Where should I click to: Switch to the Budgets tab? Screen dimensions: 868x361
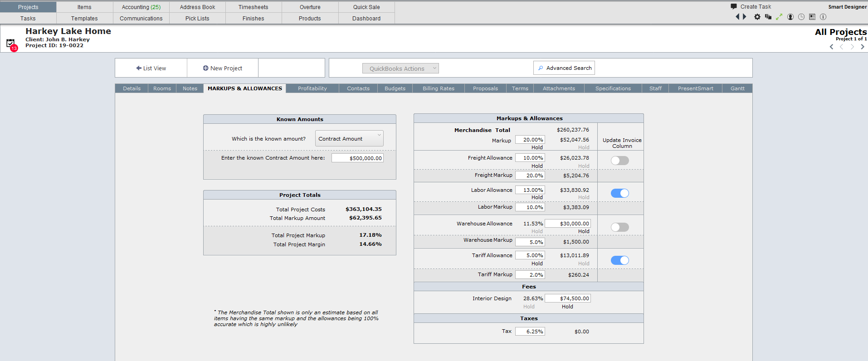tap(395, 88)
